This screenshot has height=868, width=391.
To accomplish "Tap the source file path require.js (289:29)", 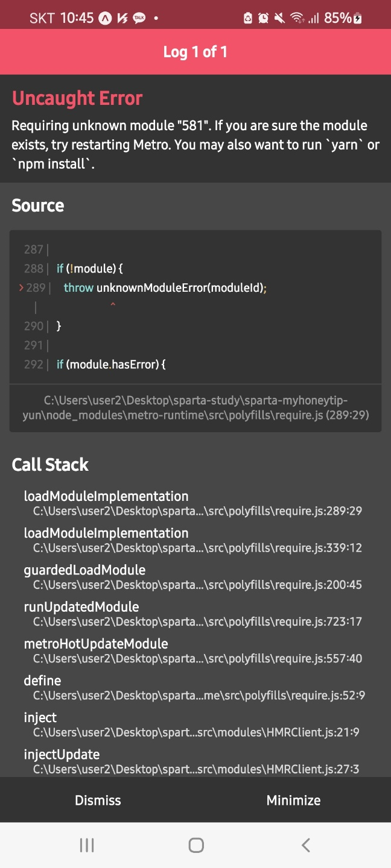I will pyautogui.click(x=195, y=407).
